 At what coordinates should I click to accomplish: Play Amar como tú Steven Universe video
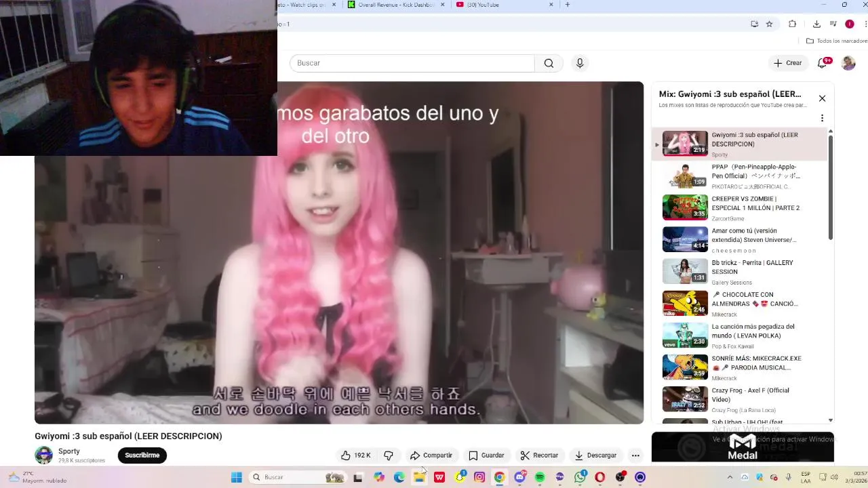click(739, 239)
